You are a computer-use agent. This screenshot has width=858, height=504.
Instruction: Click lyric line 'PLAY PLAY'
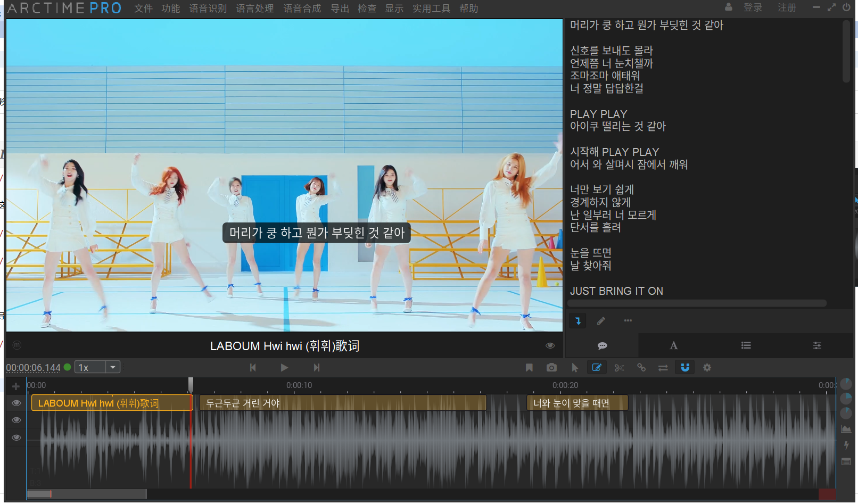tap(598, 114)
